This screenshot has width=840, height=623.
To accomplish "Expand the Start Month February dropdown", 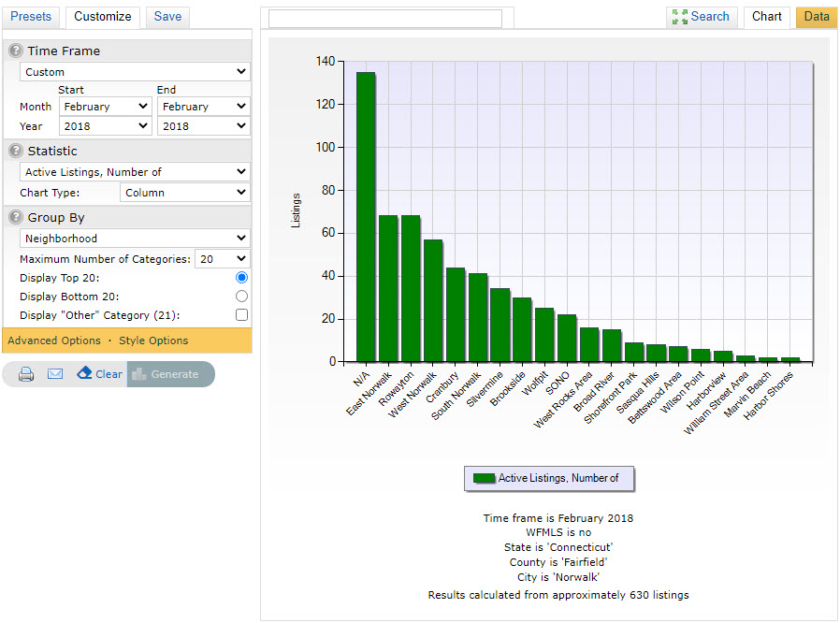I will click(x=105, y=107).
